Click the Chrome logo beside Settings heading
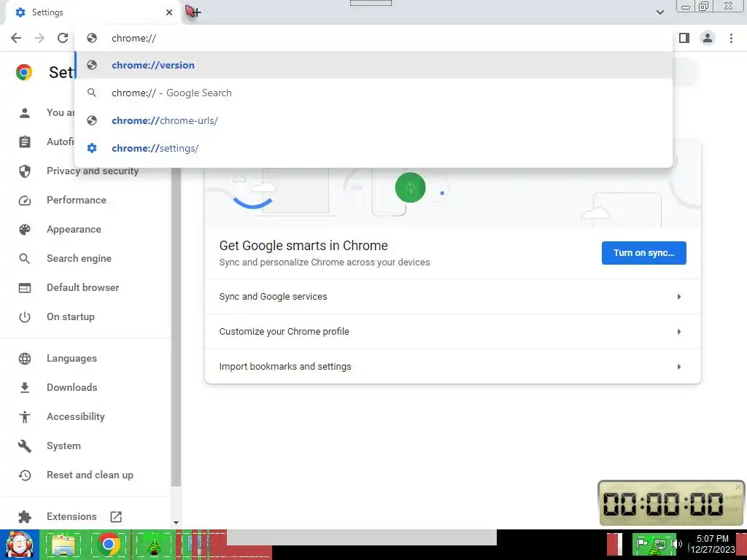The image size is (747, 560). pos(24,72)
